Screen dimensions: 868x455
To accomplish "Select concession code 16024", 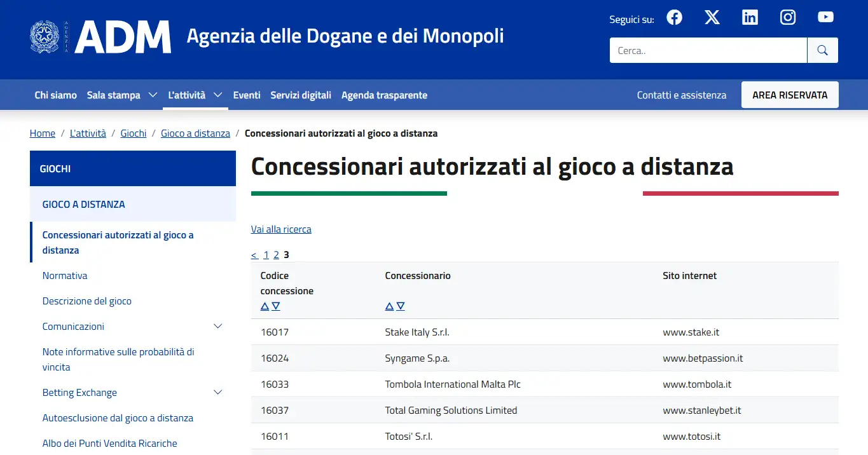I will point(275,358).
